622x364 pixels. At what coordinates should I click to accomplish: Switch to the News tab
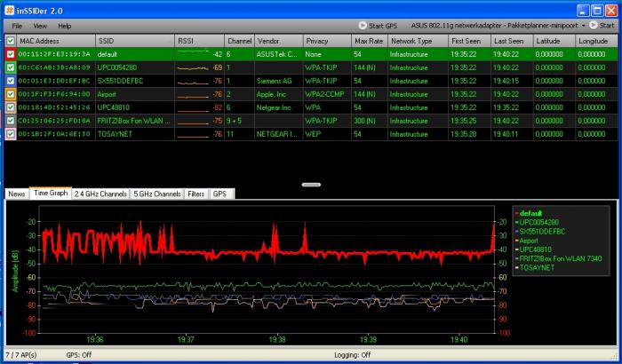click(17, 194)
